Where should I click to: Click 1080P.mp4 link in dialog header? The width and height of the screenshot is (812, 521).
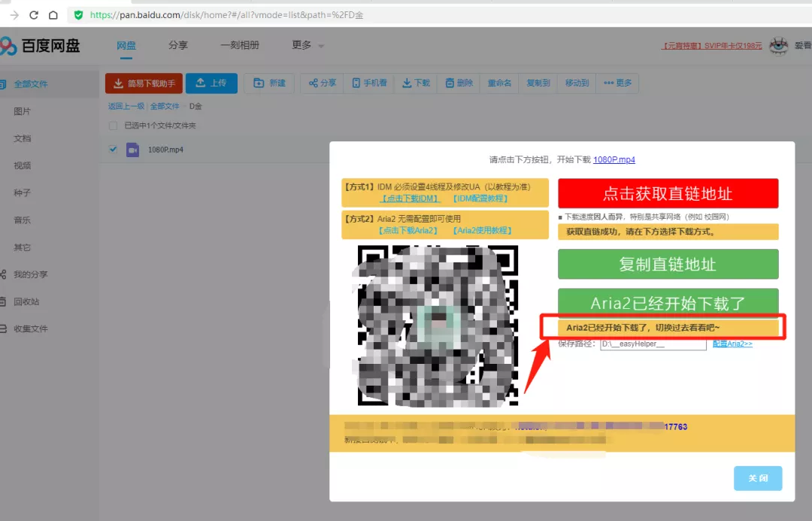614,159
